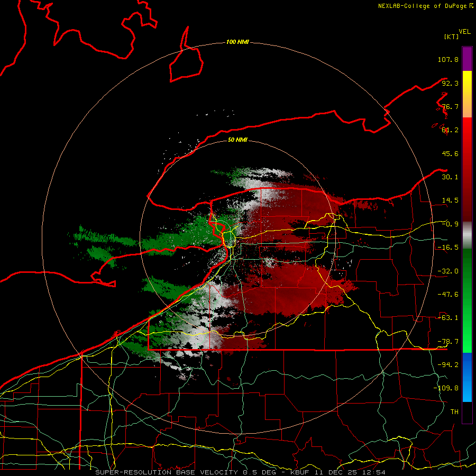The width and height of the screenshot is (476, 476).
Task: Click the 30.1 value on velocity scale
Action: pyautogui.click(x=450, y=177)
